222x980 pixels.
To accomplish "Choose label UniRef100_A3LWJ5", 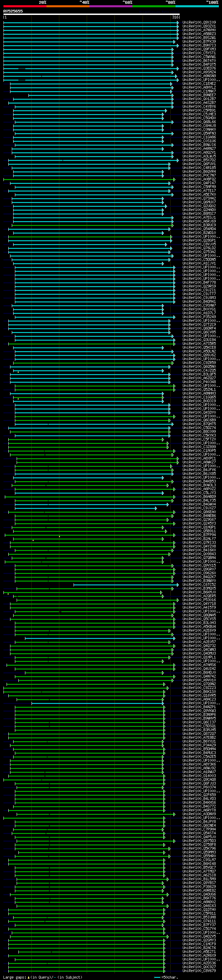I will click(x=199, y=156).
